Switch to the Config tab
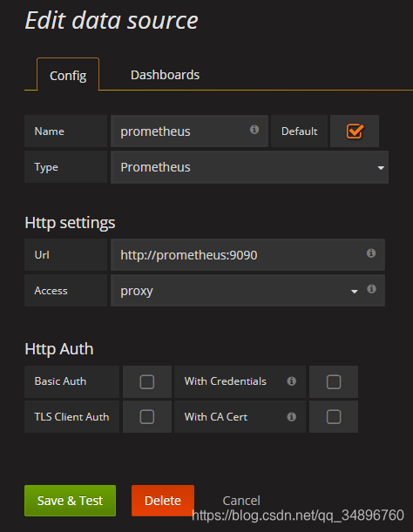413x532 pixels. [x=68, y=76]
